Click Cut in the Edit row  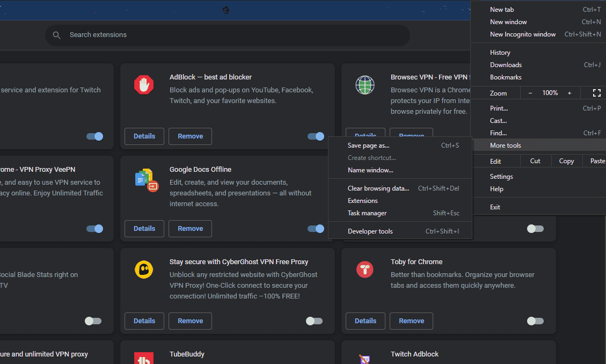[535, 161]
